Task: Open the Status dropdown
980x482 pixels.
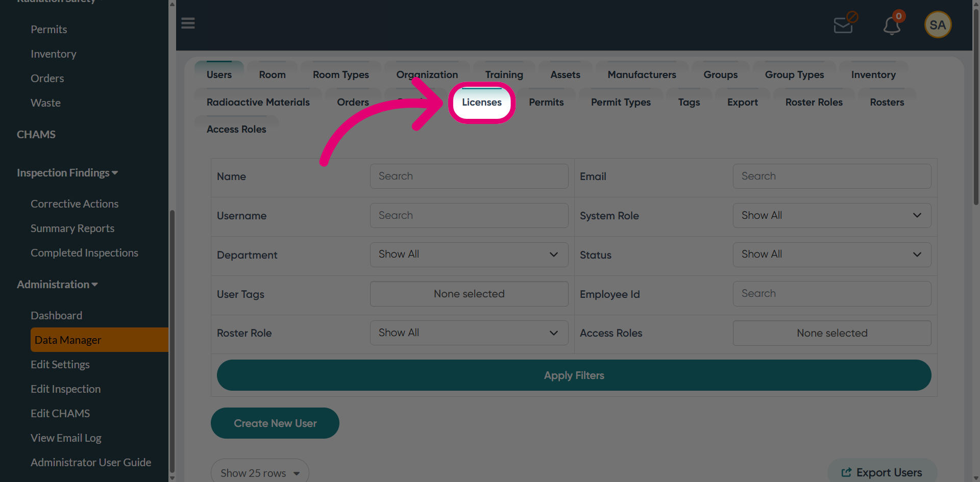Action: 832,255
